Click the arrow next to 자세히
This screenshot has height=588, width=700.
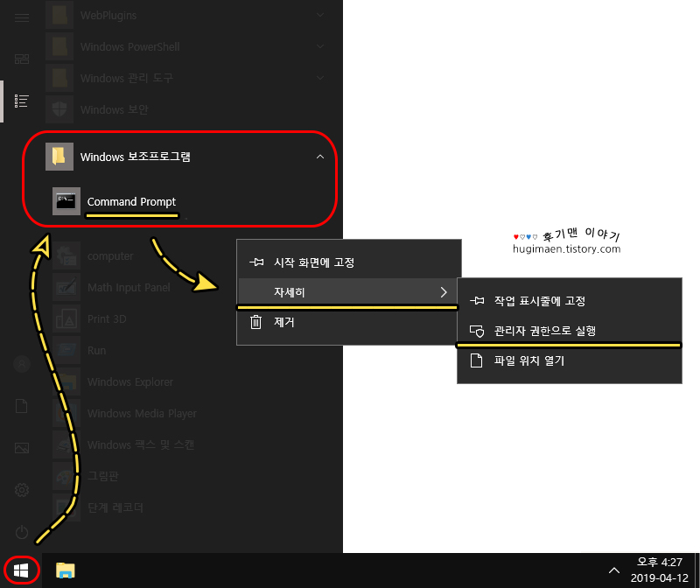444,292
